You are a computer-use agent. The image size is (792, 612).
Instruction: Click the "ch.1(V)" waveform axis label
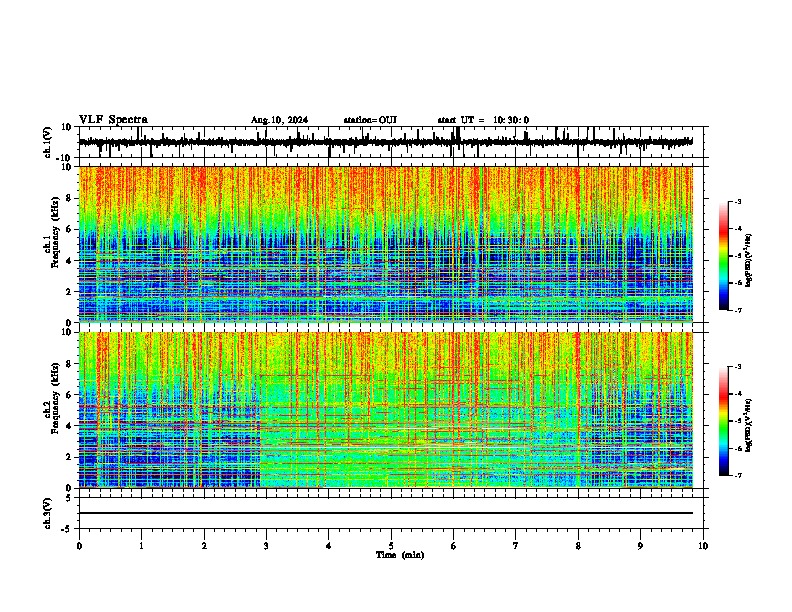48,142
